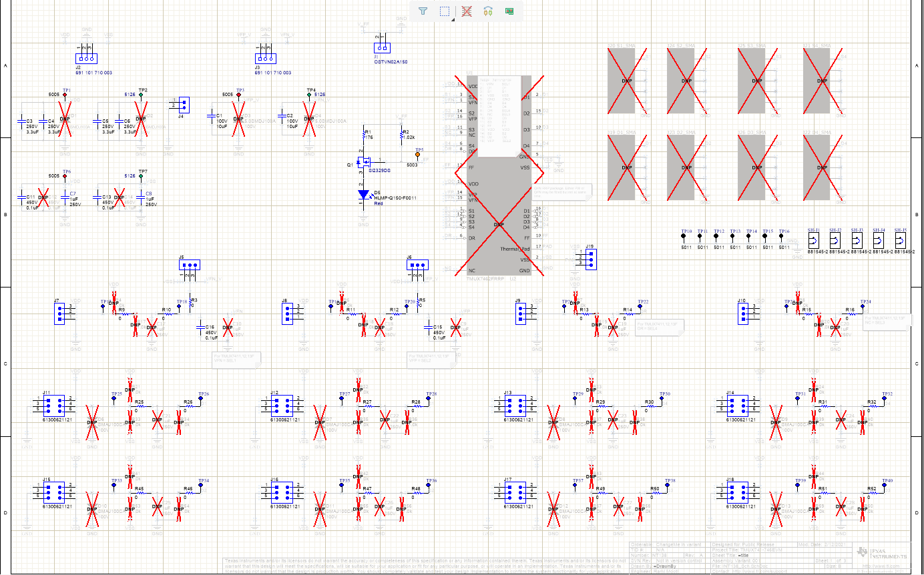Activate the rectangular selection toolbar icon
Viewport: 924px width, 575px height.
445,11
